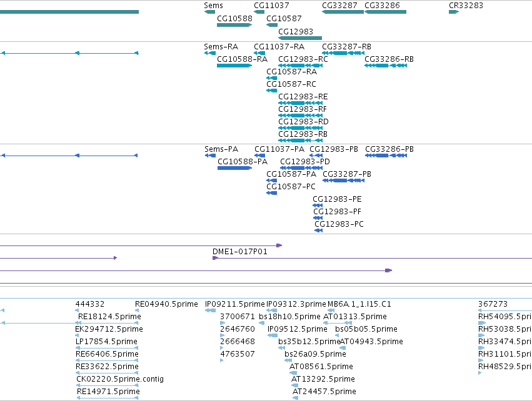This screenshot has width=532, height=401.
Task: Select EST MB6A.1_1.I15.C1
Action: [331, 310]
